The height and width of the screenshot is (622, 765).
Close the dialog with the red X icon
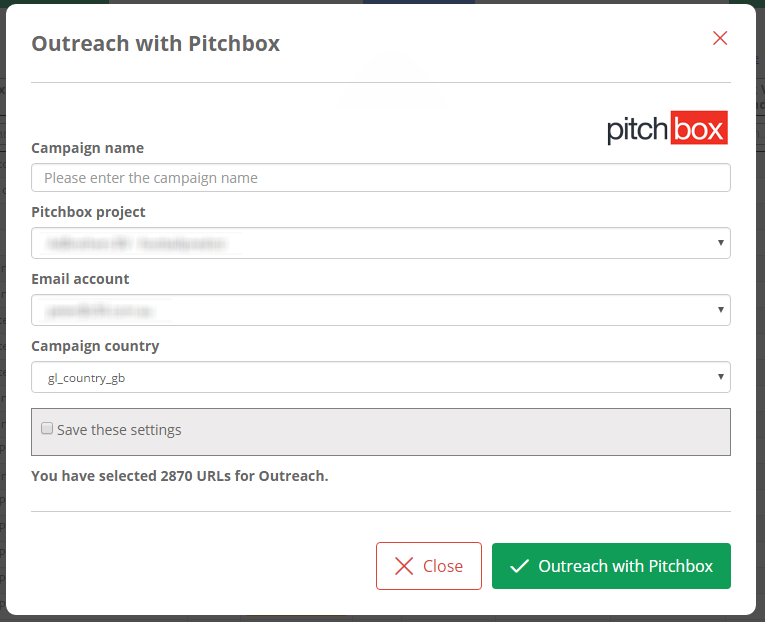720,39
